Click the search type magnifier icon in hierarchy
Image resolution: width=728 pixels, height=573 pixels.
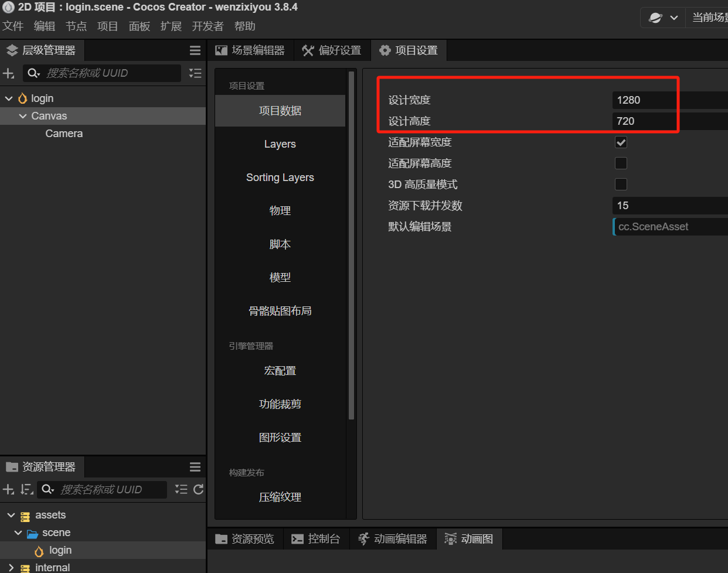(x=33, y=73)
